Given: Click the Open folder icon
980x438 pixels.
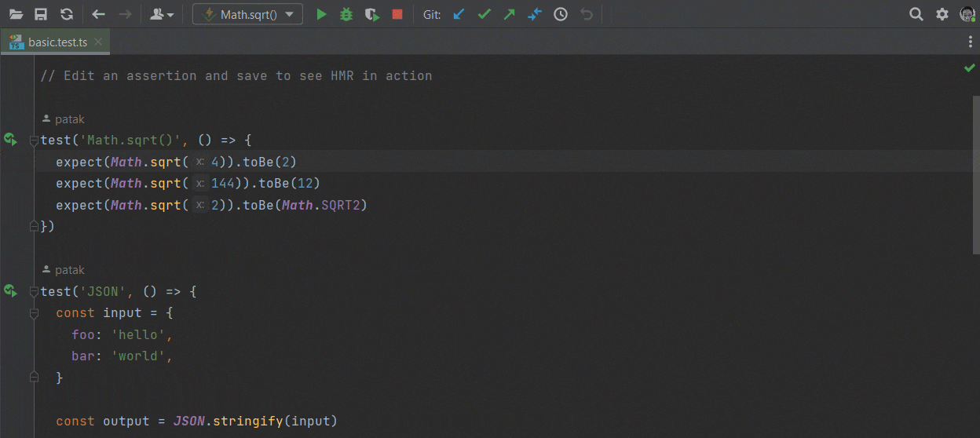Looking at the screenshot, I should click(x=16, y=14).
